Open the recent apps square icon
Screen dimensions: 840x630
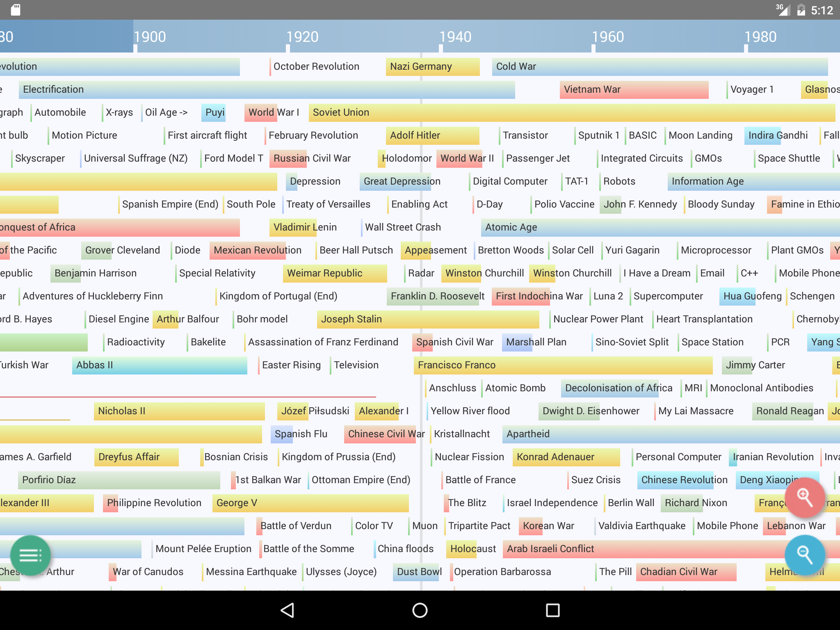pos(552,610)
